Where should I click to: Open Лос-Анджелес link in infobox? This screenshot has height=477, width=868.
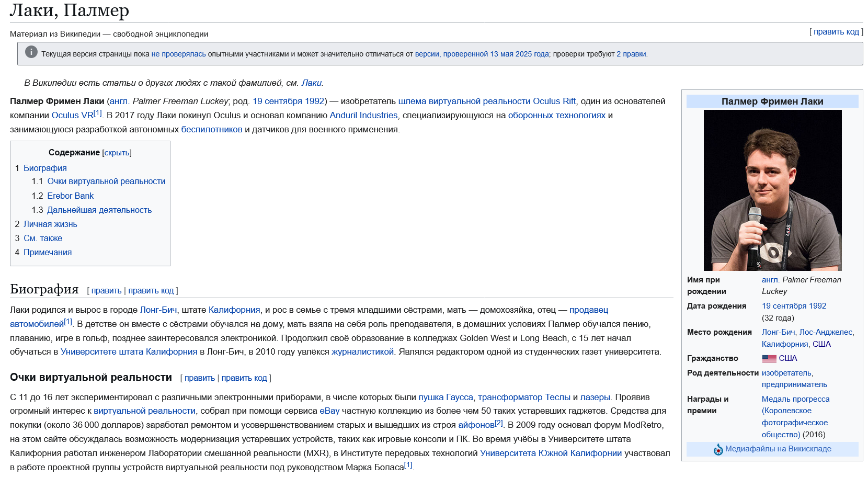click(x=826, y=332)
